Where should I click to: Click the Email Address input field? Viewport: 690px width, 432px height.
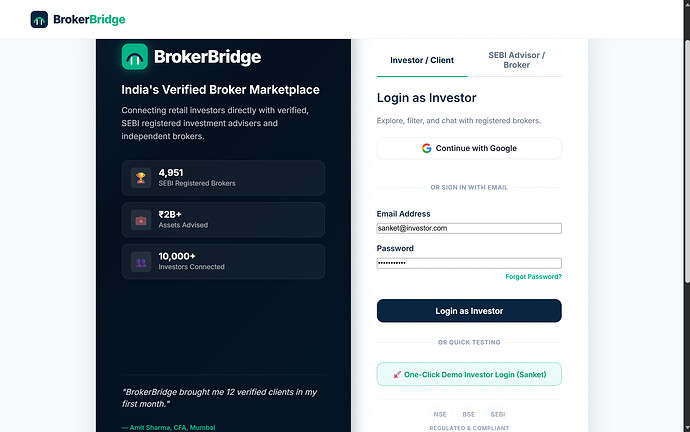coord(469,228)
